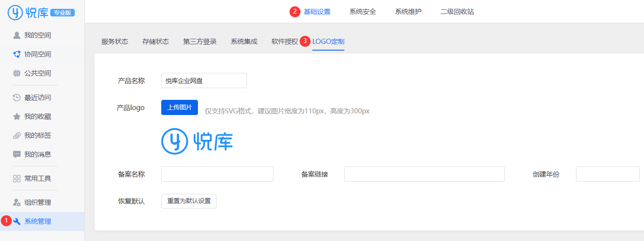Focus the 产品名称 input field

(204, 80)
